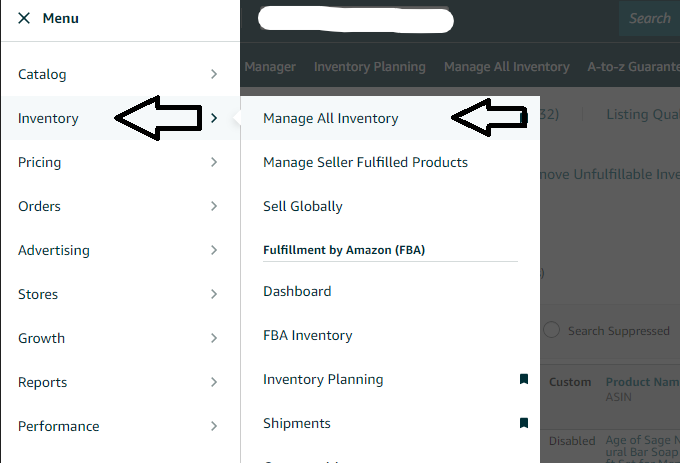Expand the Catalog submenu chevron
Image resolution: width=680 pixels, height=463 pixels.
[214, 74]
